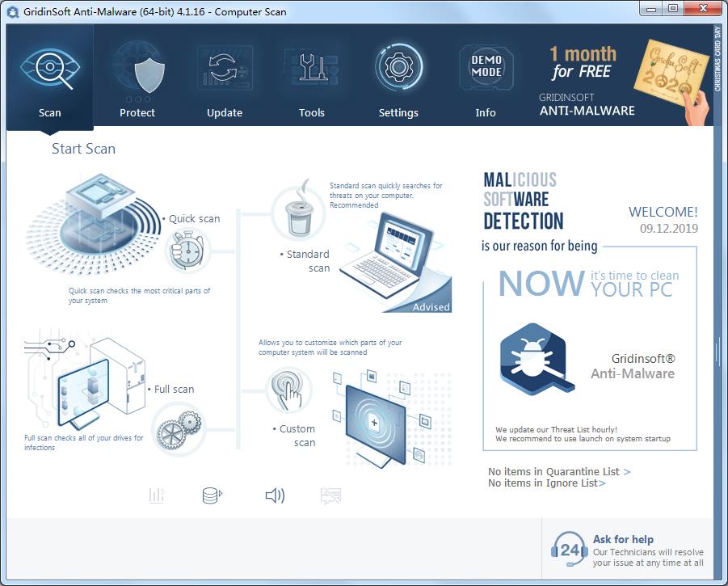Viewport: 728px width, 586px height.
Task: Switch to the Settings tab label
Action: coord(398,113)
